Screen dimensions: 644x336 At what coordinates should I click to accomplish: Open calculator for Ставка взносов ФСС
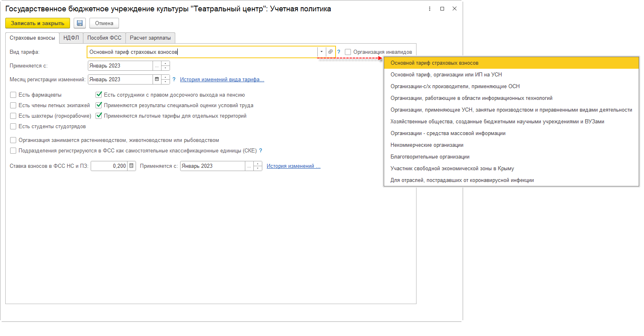132,166
